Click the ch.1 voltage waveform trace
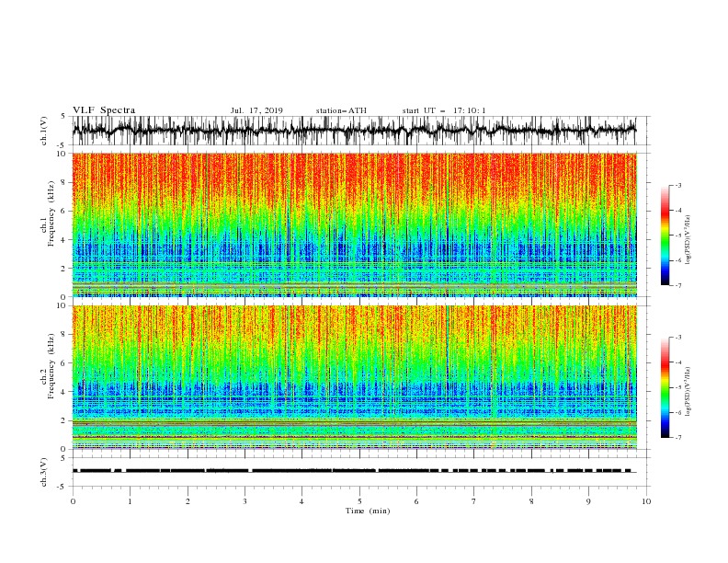The image size is (728, 563). pyautogui.click(x=355, y=131)
